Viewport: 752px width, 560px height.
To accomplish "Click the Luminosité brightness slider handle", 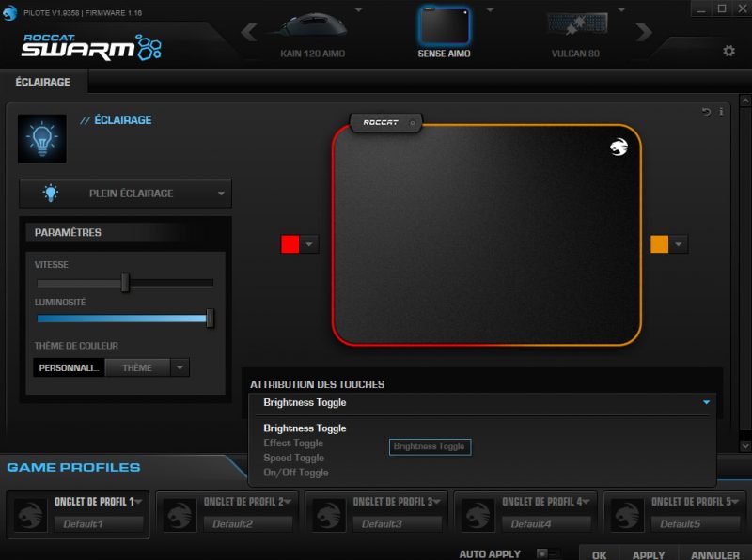I will pos(210,319).
